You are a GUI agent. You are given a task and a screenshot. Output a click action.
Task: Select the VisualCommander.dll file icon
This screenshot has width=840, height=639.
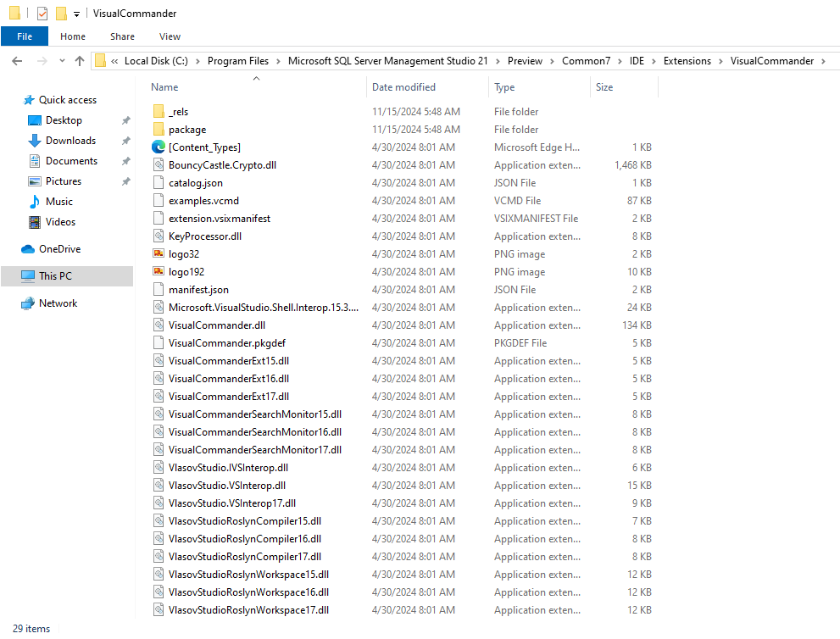(x=159, y=325)
